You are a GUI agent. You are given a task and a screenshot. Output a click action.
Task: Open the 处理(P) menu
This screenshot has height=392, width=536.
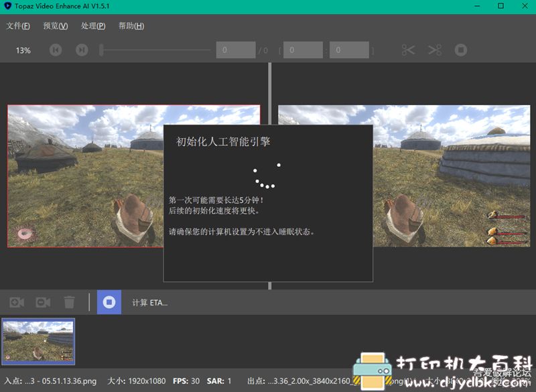click(93, 25)
